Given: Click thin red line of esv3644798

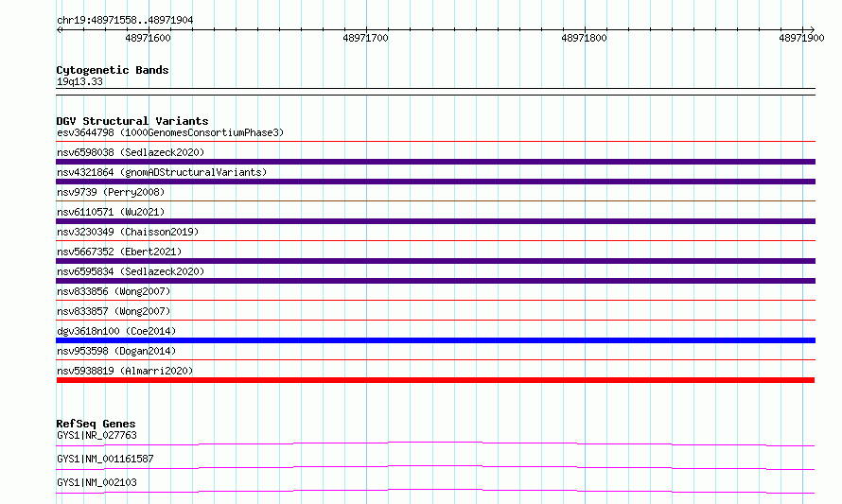Looking at the screenshot, I should [435, 142].
